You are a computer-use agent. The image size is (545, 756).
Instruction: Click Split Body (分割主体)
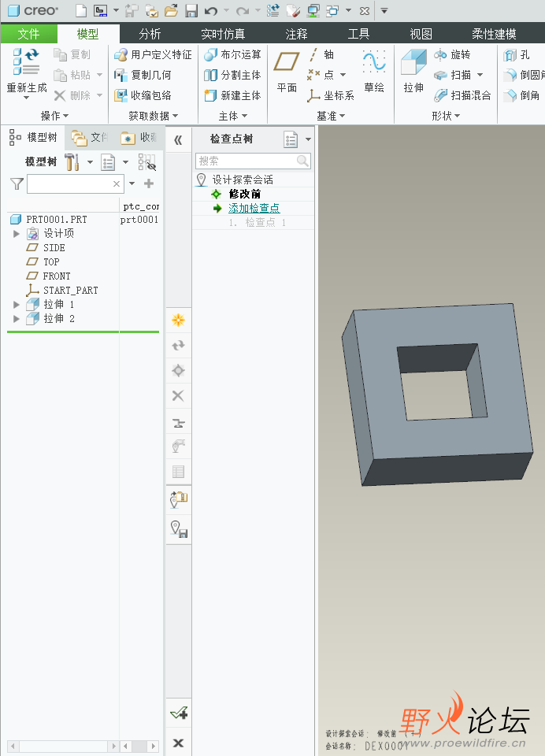coord(232,75)
